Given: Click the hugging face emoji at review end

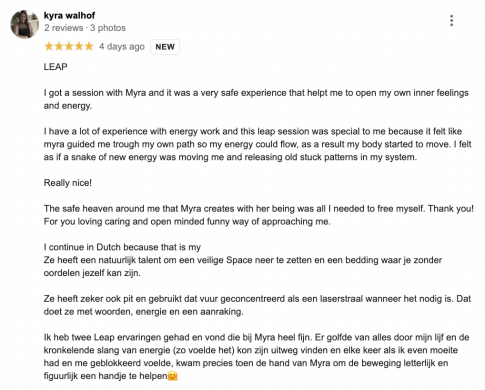Looking at the screenshot, I should [x=172, y=376].
